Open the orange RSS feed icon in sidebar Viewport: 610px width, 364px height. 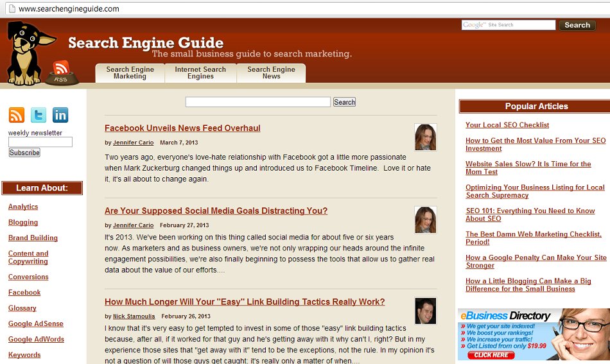[16, 115]
